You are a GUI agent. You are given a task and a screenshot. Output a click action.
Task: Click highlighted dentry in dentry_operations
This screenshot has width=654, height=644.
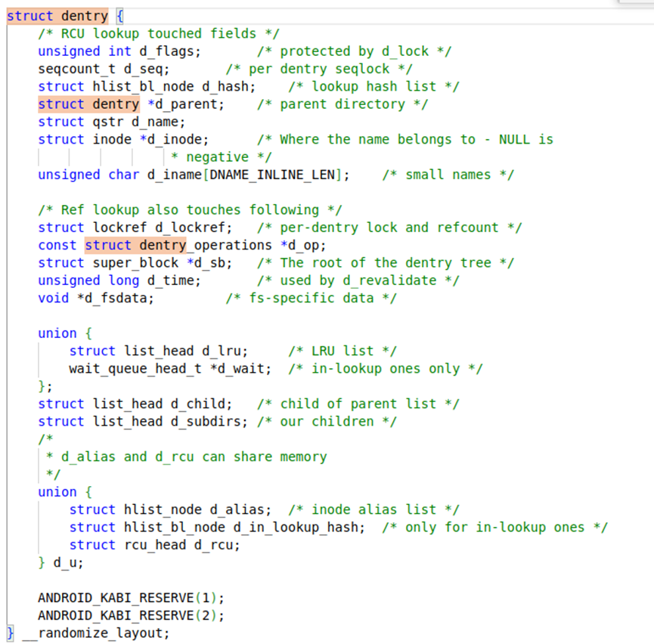163,245
